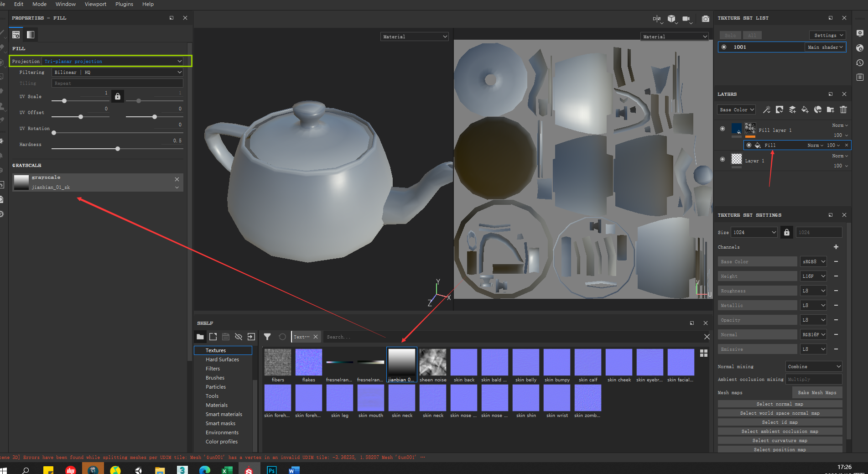Open the History sidebar icon
The height and width of the screenshot is (474, 868).
(x=860, y=63)
